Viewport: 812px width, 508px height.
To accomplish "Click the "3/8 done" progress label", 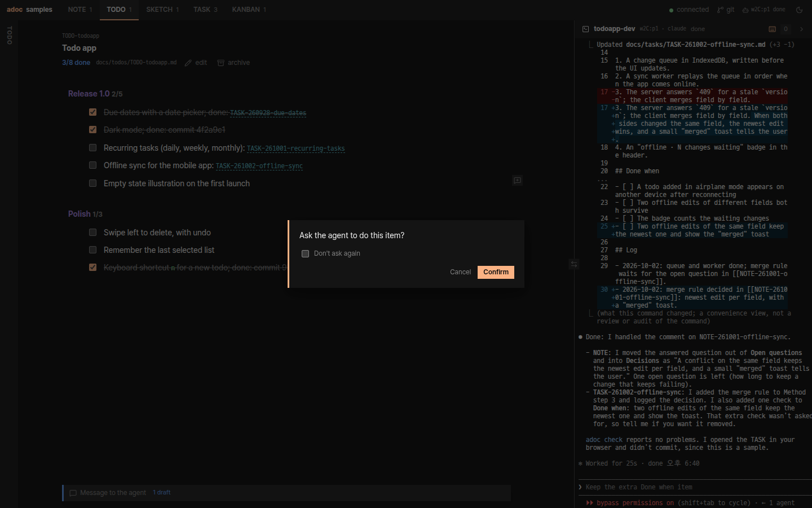I will [x=76, y=63].
